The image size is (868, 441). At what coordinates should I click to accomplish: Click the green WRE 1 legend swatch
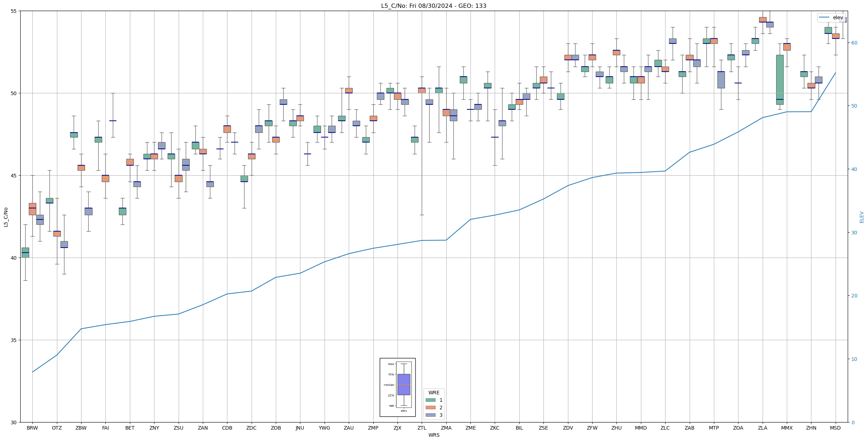[x=430, y=400]
